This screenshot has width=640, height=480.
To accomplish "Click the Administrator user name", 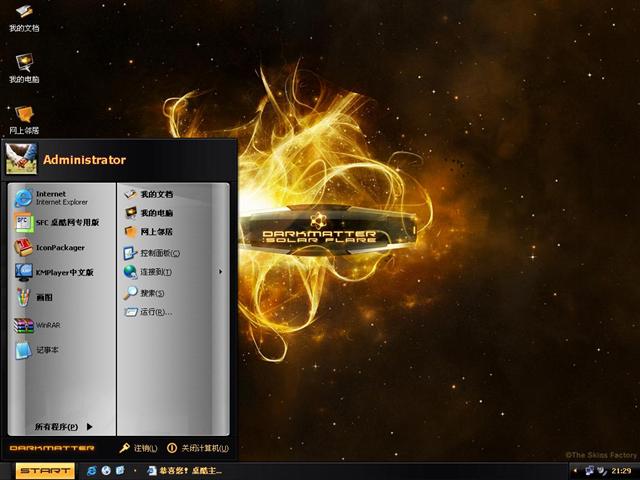I will 84,160.
